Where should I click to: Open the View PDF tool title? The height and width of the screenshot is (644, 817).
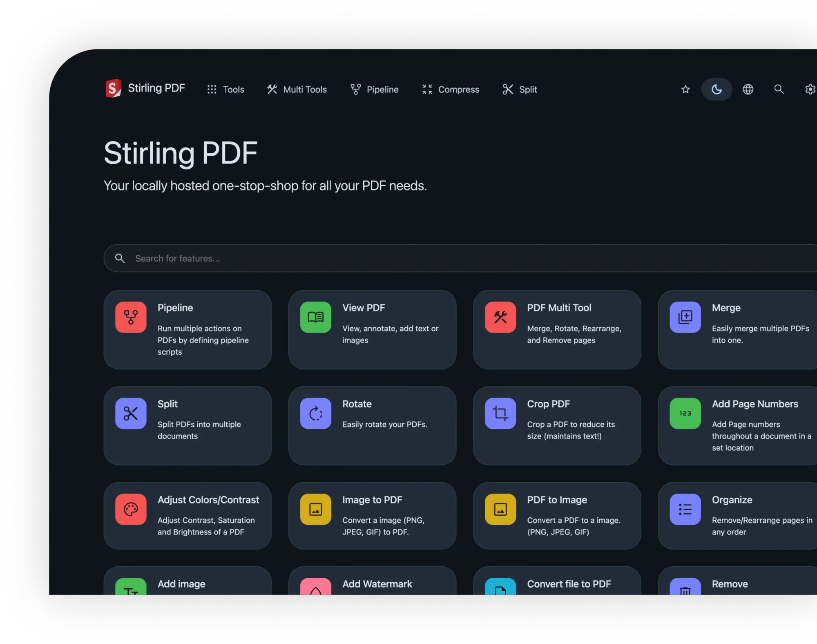point(364,308)
